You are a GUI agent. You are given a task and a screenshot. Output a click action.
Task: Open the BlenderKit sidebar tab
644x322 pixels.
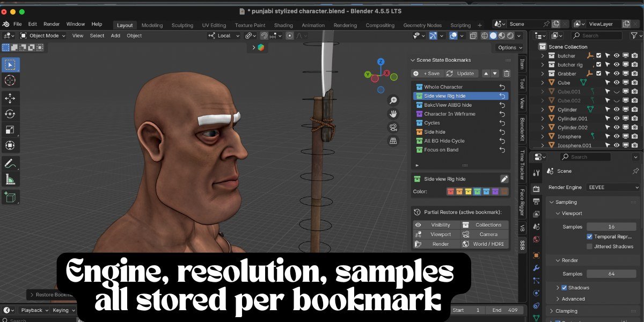point(522,129)
